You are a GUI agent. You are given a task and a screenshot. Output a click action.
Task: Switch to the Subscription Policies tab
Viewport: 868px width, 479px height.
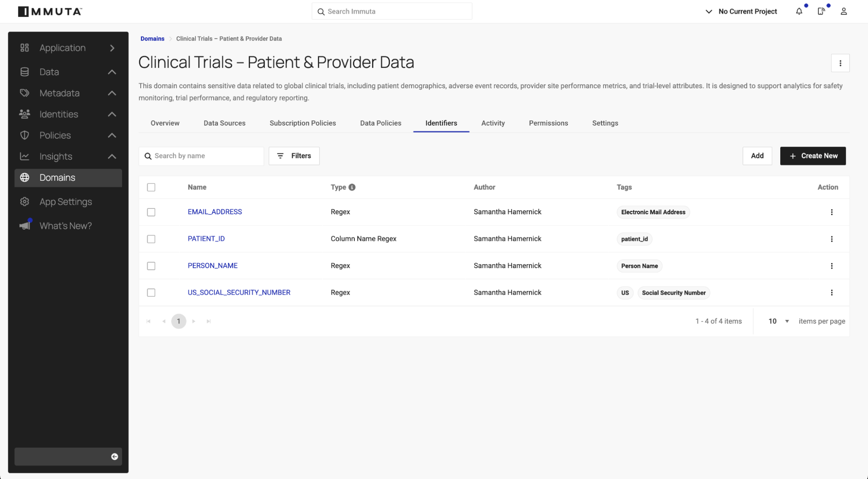click(303, 123)
